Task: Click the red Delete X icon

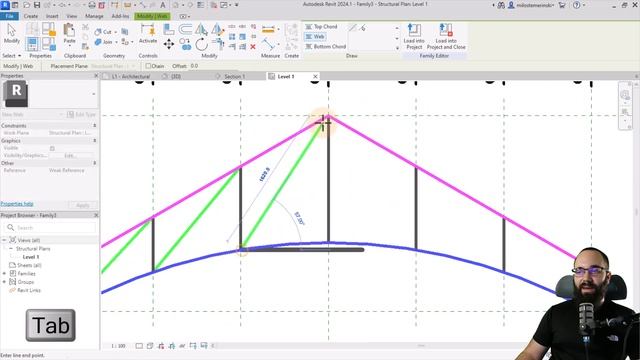Action: [x=253, y=47]
